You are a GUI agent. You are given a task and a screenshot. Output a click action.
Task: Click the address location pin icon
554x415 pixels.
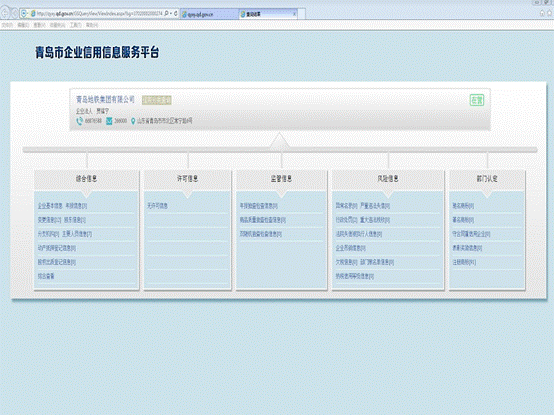(x=133, y=121)
